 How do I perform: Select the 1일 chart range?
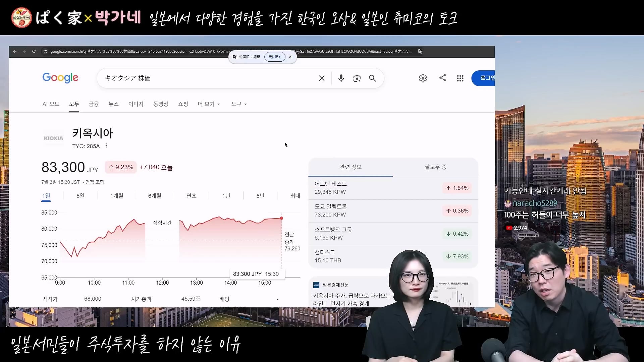coord(46,196)
